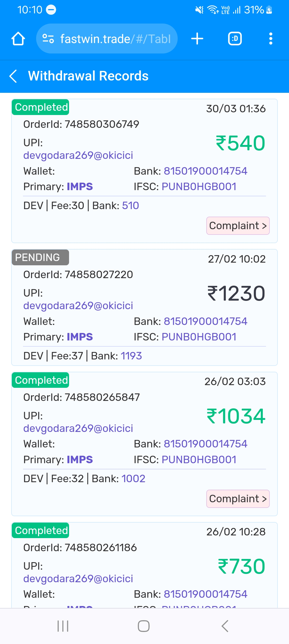Tap OrderId 748580306749 text
This screenshot has width=289, height=644.
[x=81, y=124]
